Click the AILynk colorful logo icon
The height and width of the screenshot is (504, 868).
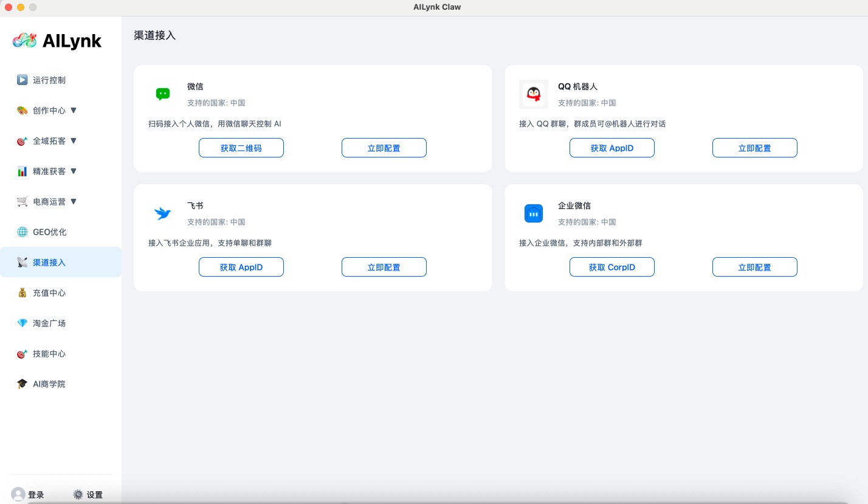[25, 41]
